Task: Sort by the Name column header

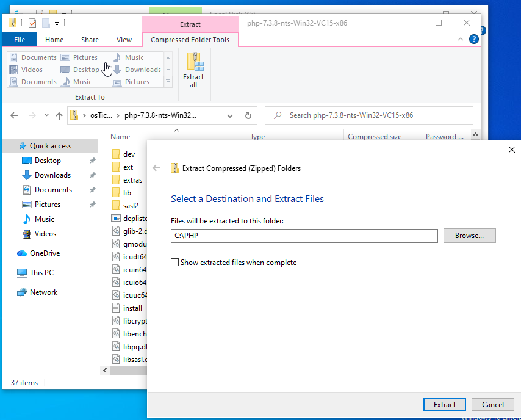Action: pyautogui.click(x=120, y=137)
